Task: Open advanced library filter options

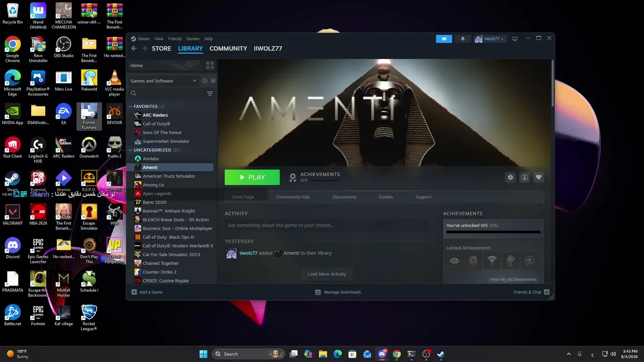Action: click(210, 94)
